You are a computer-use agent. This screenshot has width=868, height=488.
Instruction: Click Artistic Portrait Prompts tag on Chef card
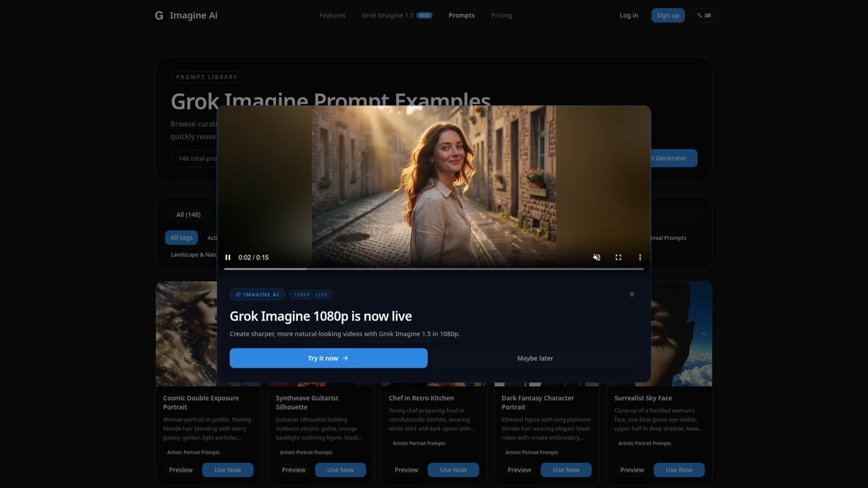[x=419, y=443]
